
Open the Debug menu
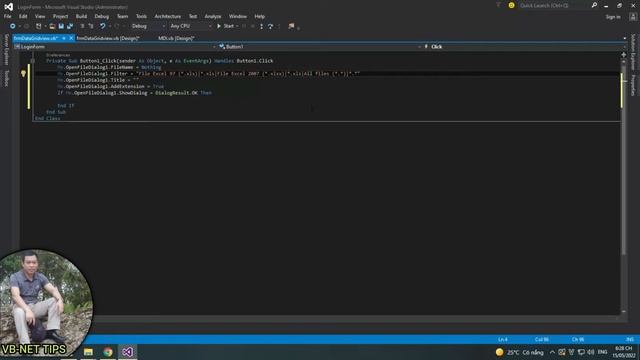tap(102, 16)
